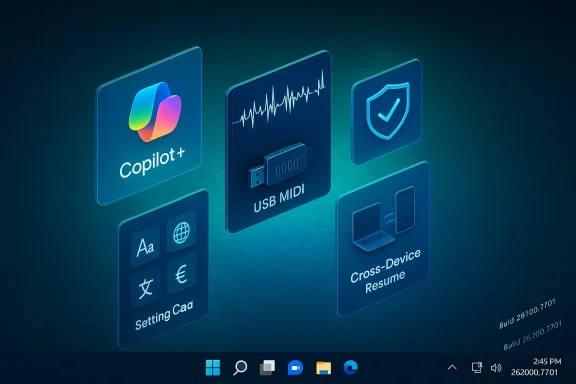Show hidden tray icons chevron
Screen dimensions: 576x384
coord(452,367)
